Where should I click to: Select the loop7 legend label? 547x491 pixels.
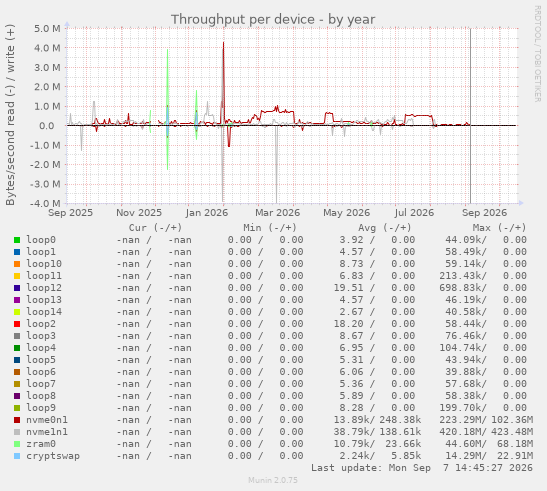point(41,384)
